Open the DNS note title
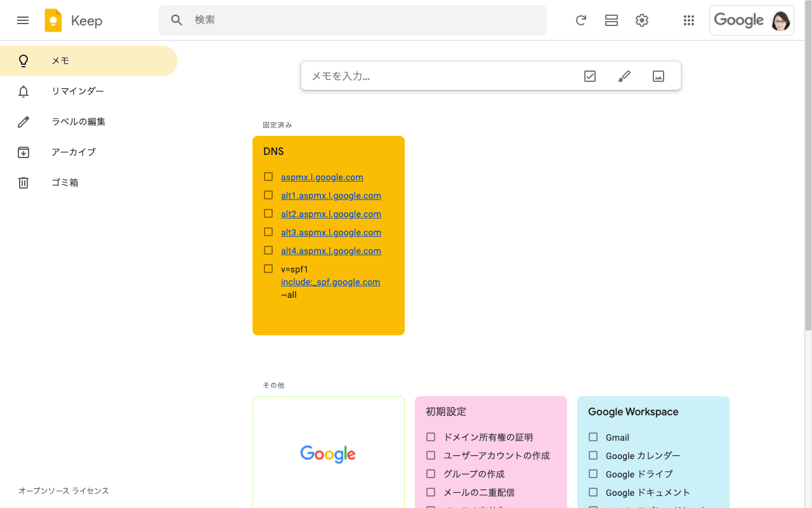812x508 pixels. [273, 151]
